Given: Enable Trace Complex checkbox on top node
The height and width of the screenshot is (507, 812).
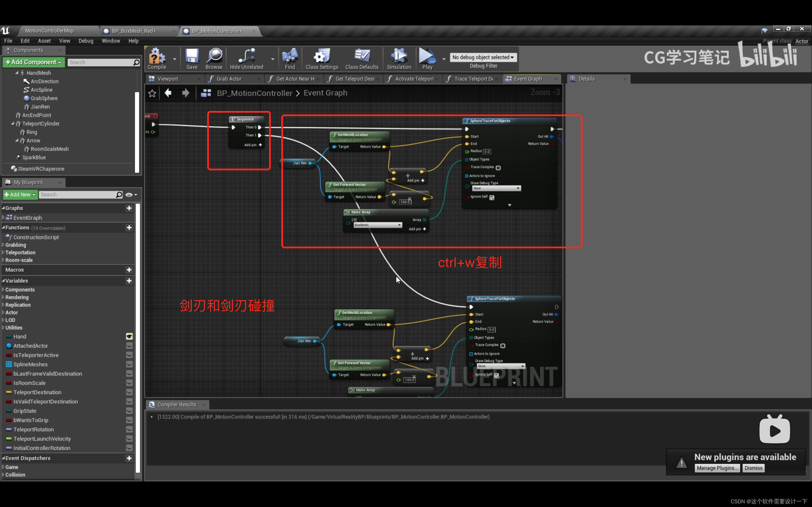Looking at the screenshot, I should click(x=498, y=168).
